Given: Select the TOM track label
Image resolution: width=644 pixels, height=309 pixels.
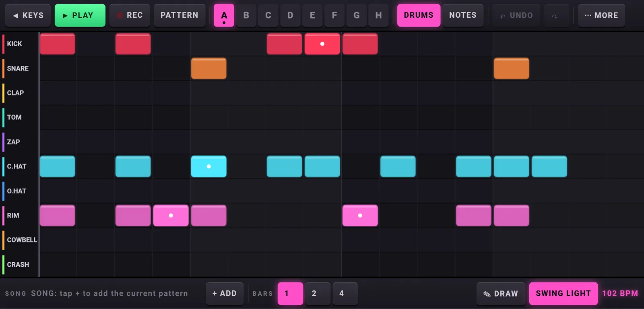Looking at the screenshot, I should point(14,118).
